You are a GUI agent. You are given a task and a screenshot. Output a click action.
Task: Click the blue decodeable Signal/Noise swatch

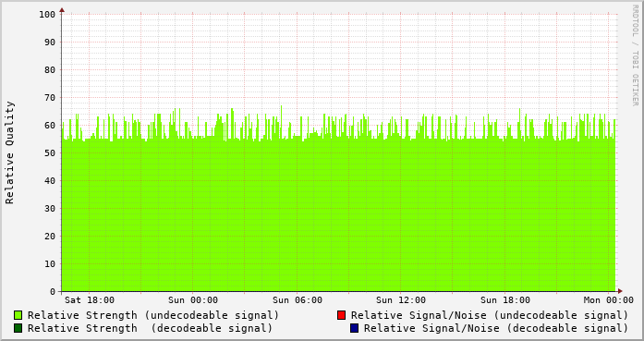point(355,328)
